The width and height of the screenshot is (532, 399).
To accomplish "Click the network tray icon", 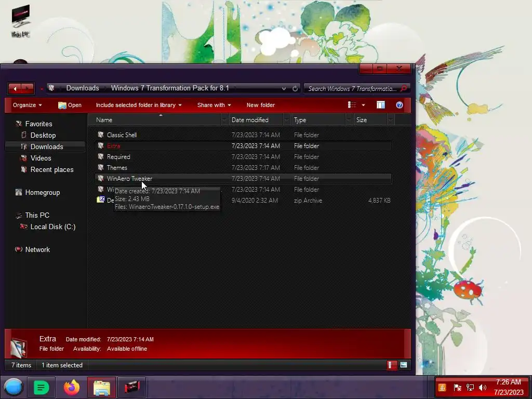I will pos(470,388).
